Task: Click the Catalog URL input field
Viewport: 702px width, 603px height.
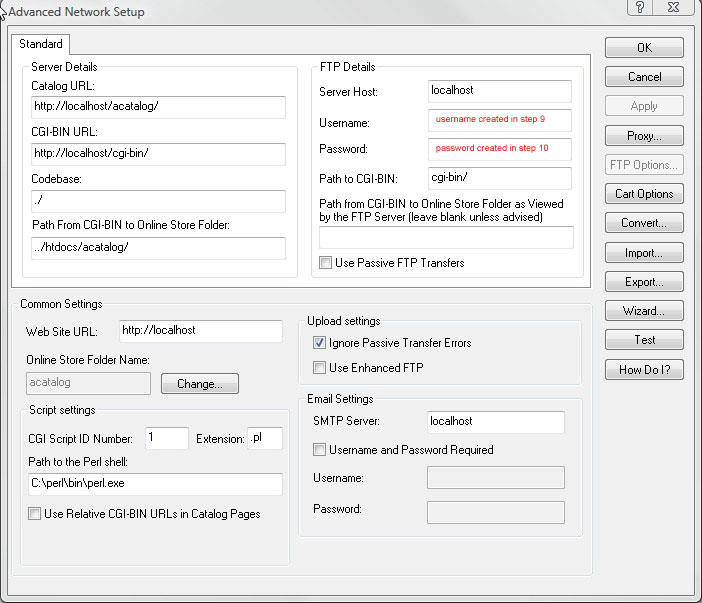Action: pyautogui.click(x=158, y=107)
